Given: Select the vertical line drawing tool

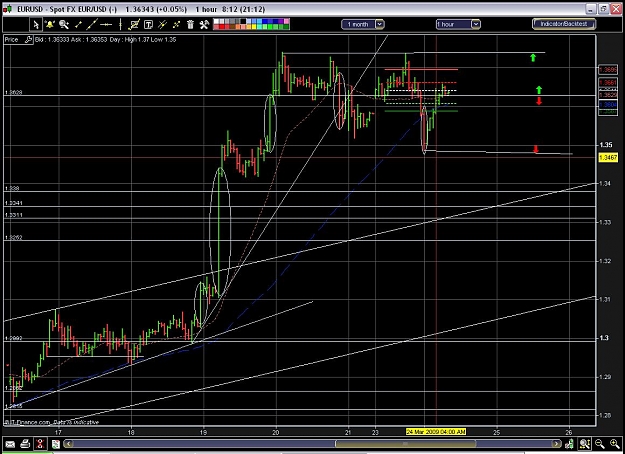Looking at the screenshot, I should [x=120, y=25].
